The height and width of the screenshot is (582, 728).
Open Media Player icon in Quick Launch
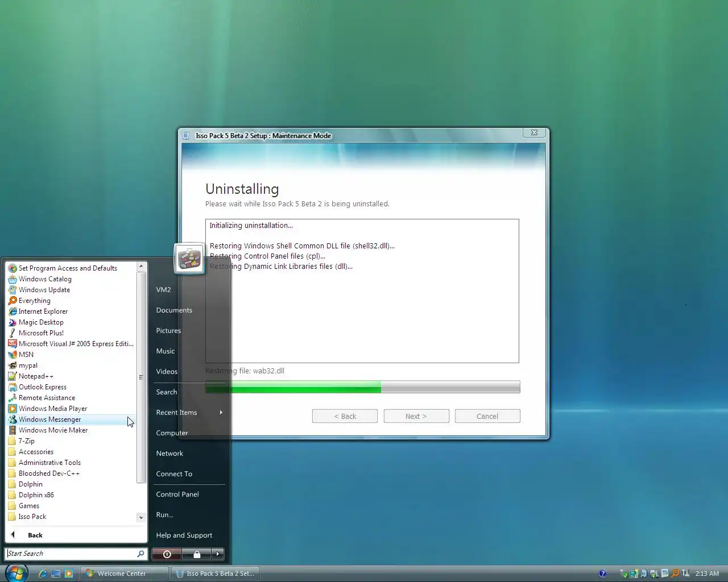tap(69, 573)
